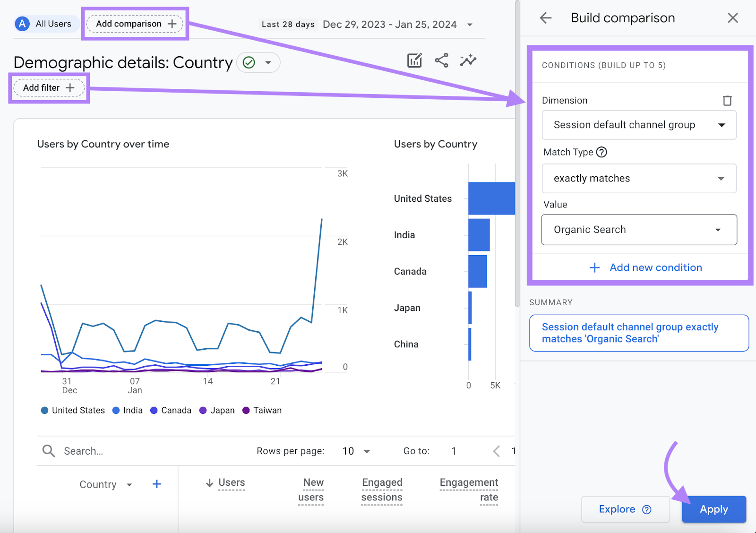Toggle India legend dot
756x533 pixels.
click(x=116, y=410)
